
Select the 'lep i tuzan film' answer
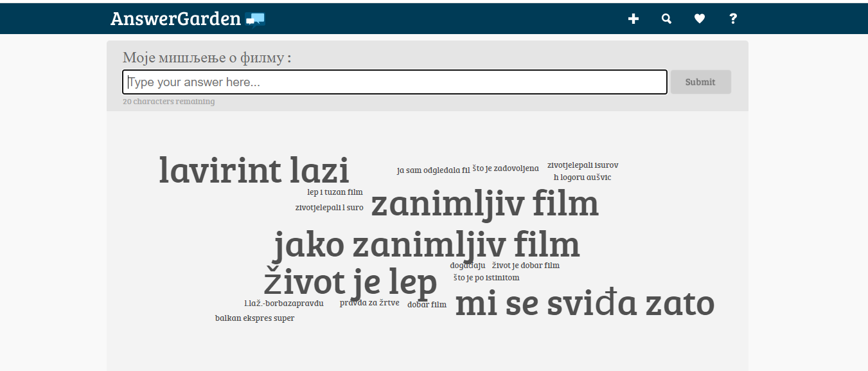pos(335,192)
